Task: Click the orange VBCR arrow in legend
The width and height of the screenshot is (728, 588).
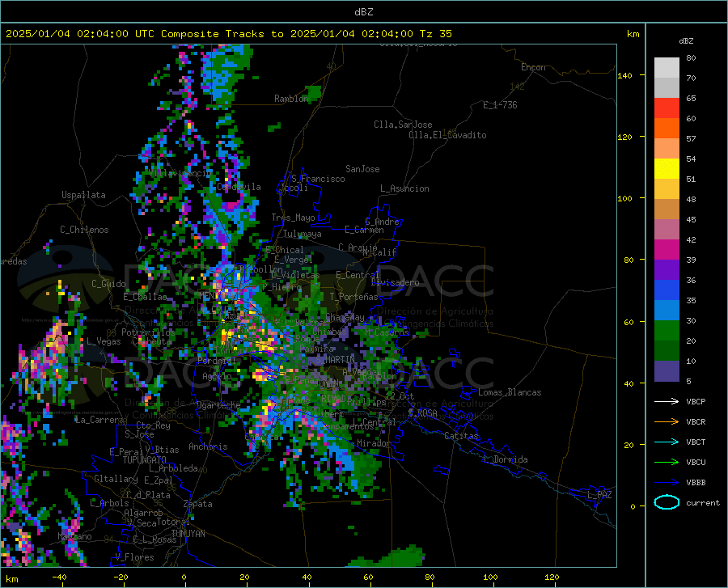Action: (x=667, y=422)
